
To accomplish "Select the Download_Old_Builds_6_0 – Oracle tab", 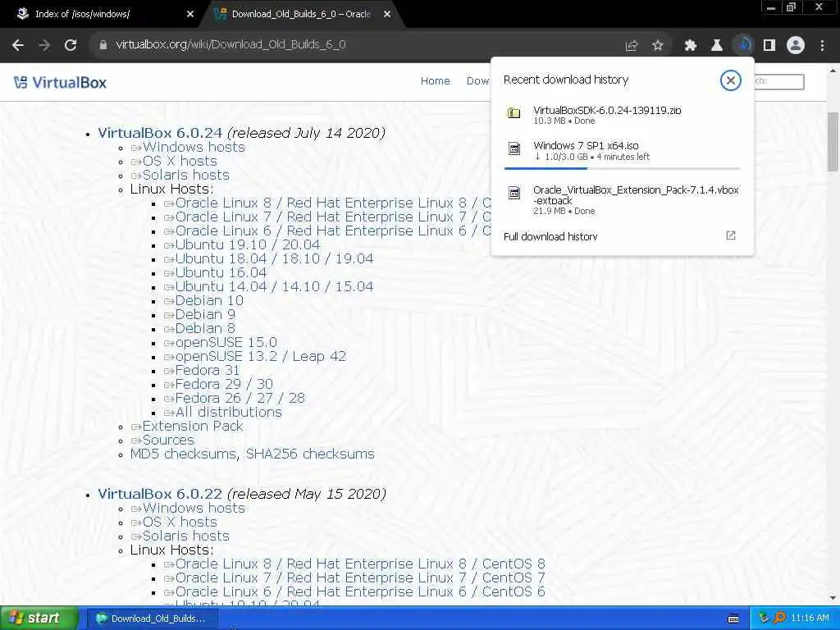I will [x=300, y=15].
